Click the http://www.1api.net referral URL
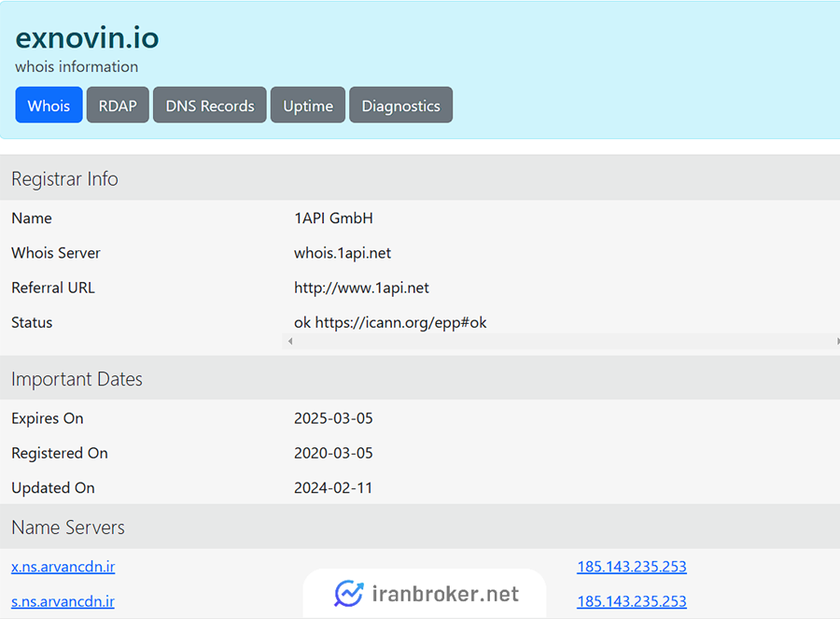840x619 pixels. click(x=361, y=288)
